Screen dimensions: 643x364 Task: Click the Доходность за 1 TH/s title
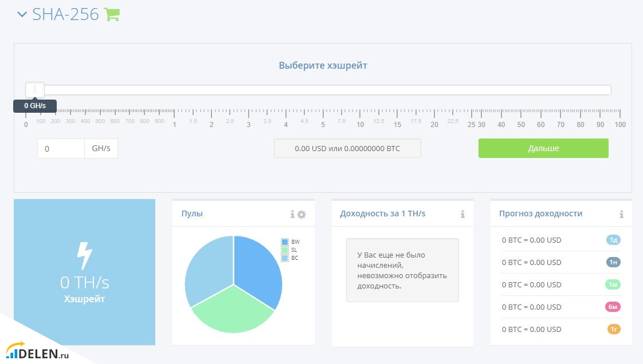(x=383, y=213)
